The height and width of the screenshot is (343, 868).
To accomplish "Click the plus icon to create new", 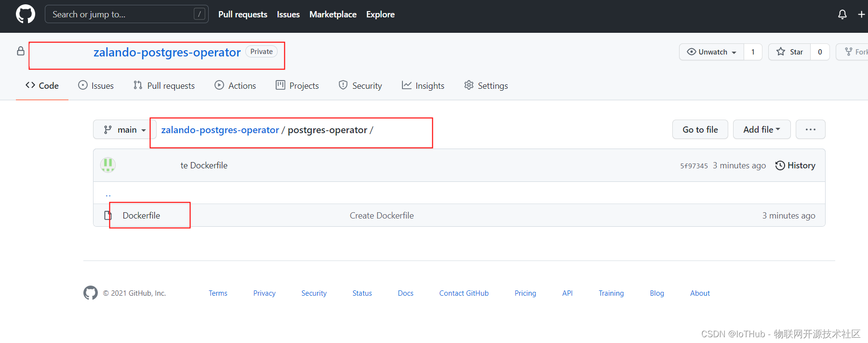I will 861,14.
